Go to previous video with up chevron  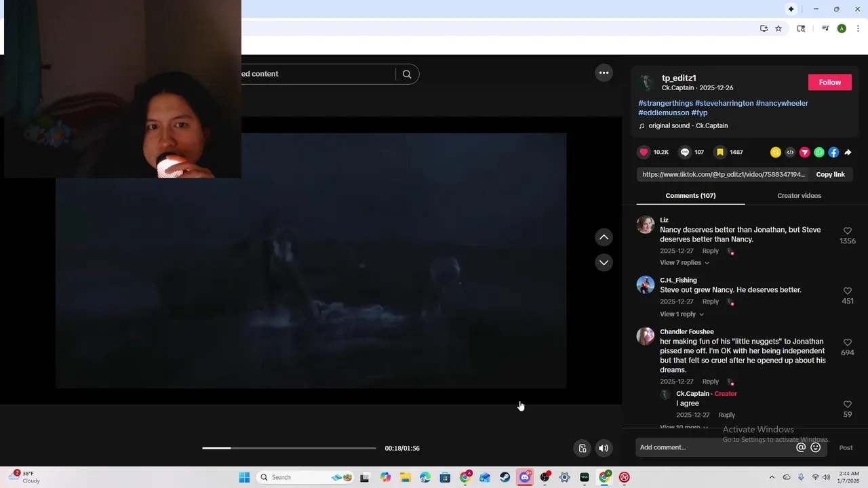(604, 237)
